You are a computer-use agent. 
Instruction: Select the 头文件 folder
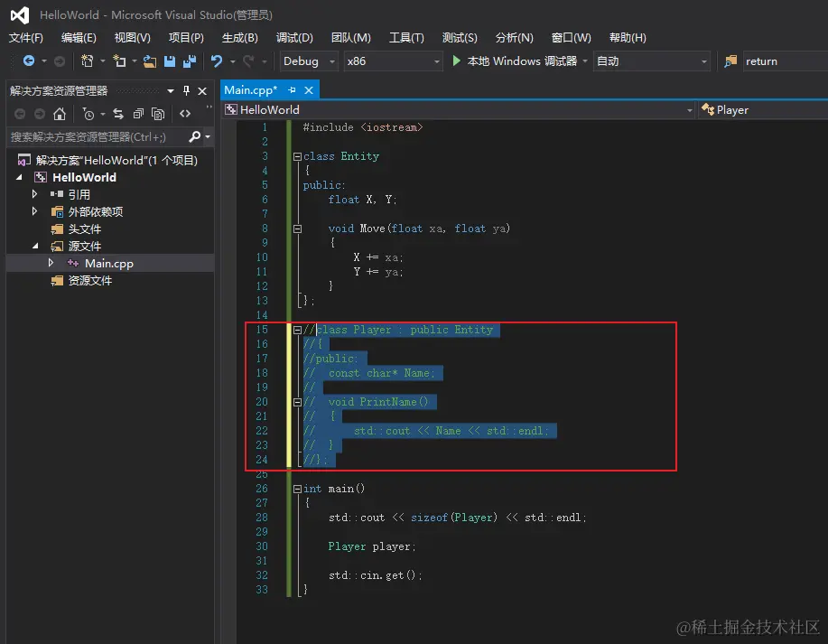[85, 229]
